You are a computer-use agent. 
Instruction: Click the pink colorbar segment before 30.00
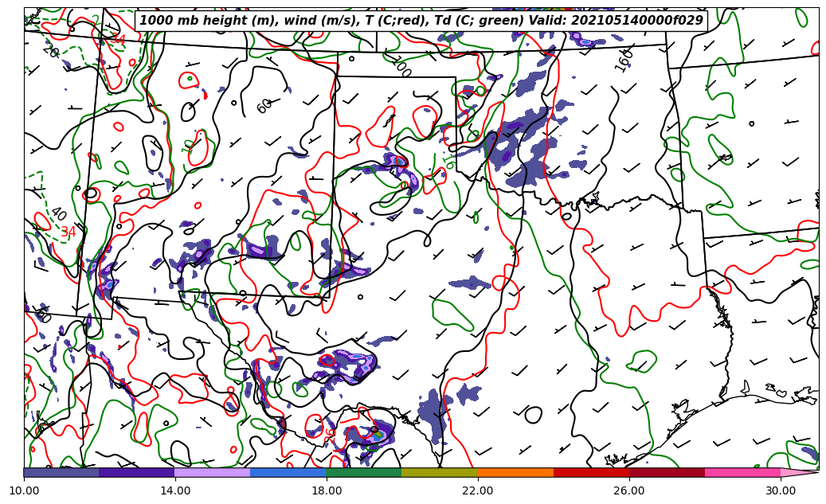pyautogui.click(x=742, y=472)
